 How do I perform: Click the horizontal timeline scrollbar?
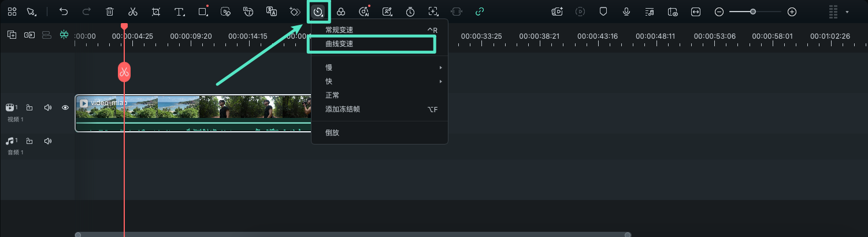(353, 234)
